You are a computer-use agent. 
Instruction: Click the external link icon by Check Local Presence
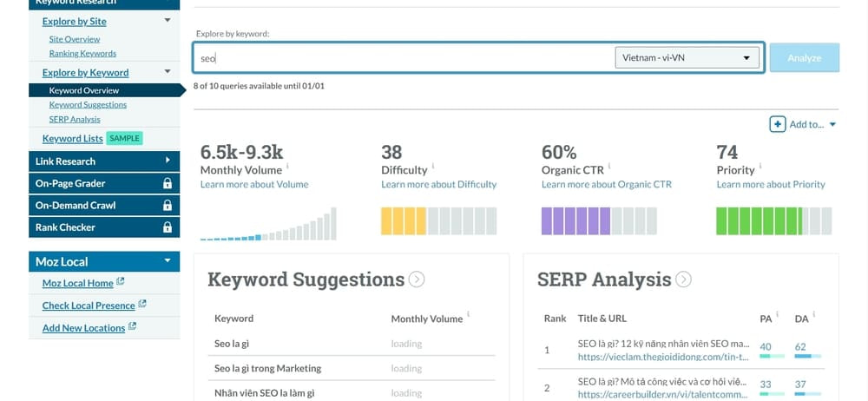[x=141, y=304]
